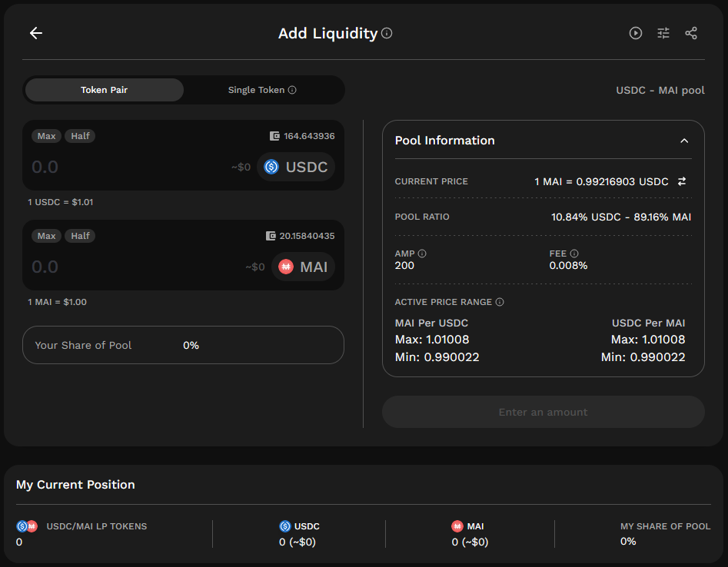Click the info icon beside Add Liquidity title
Viewport: 728px width, 567px height.
pos(386,34)
